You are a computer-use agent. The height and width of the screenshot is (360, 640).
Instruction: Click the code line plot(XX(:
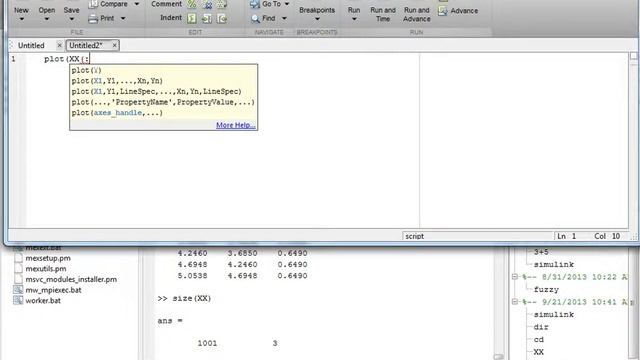point(66,59)
